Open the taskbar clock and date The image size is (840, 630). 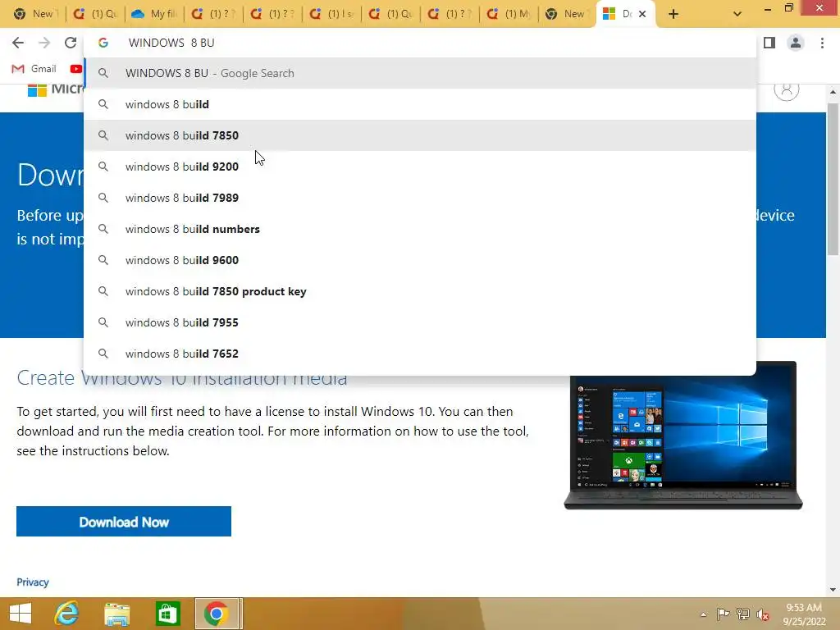point(804,614)
